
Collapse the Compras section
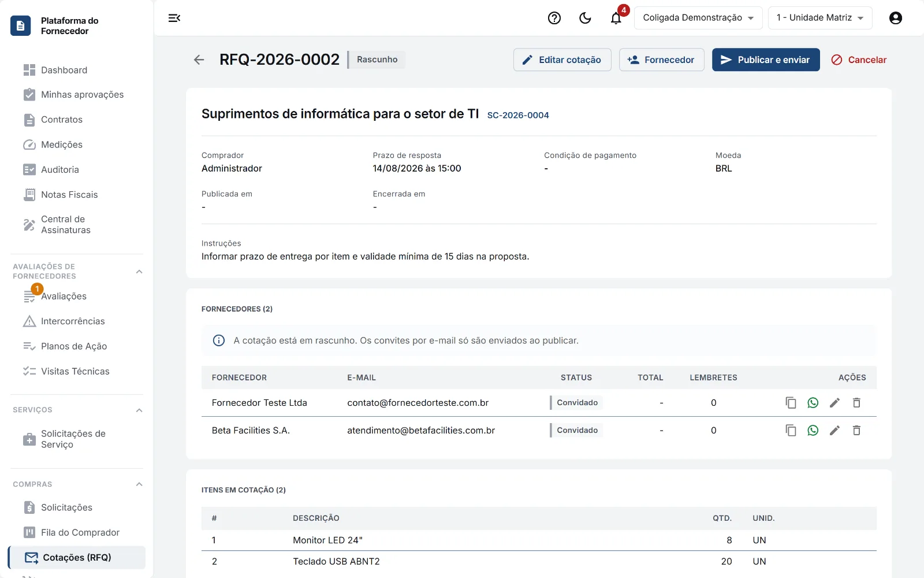tap(139, 484)
